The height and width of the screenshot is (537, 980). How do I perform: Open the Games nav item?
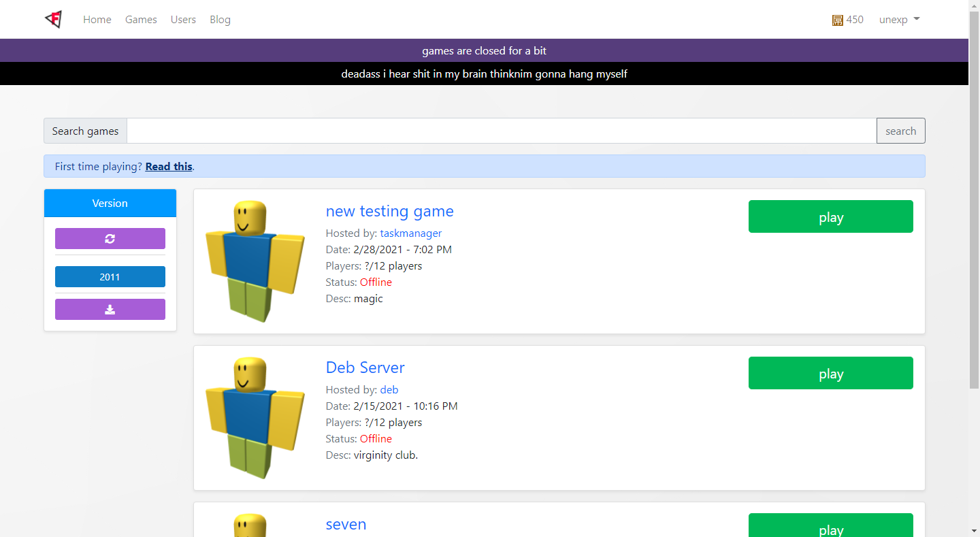(x=141, y=20)
